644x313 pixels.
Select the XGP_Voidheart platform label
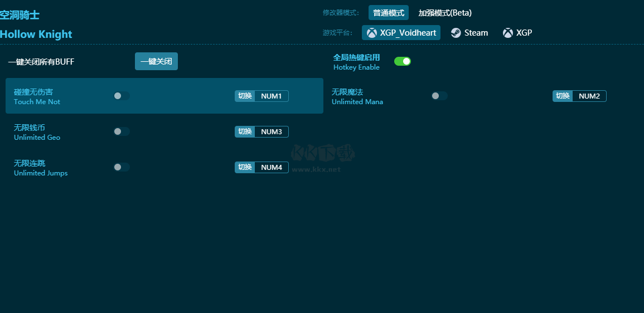click(x=408, y=33)
